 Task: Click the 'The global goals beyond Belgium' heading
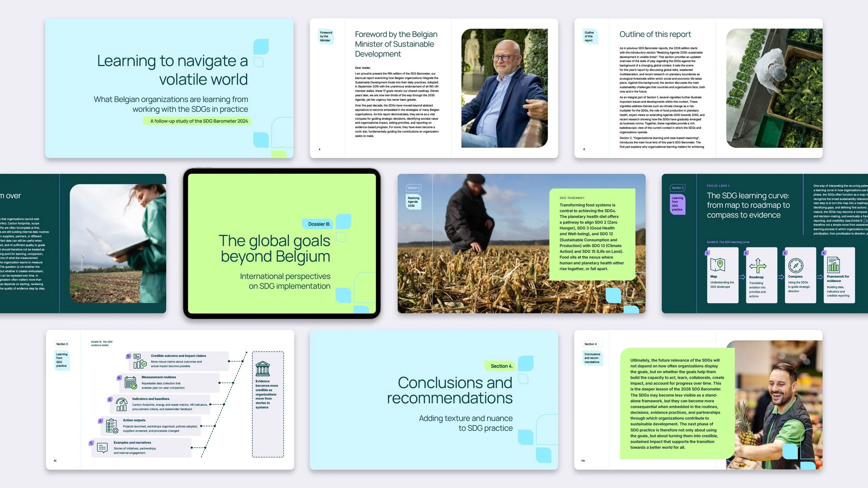(275, 249)
